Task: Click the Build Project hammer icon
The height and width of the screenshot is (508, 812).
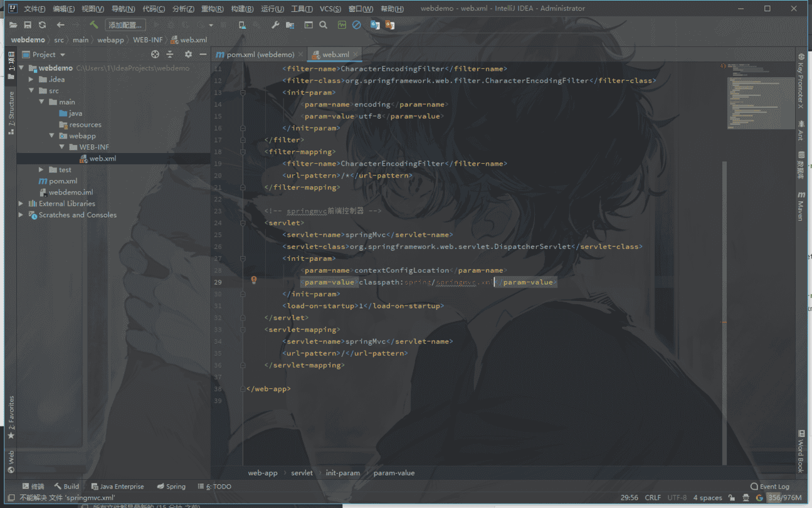Action: (x=93, y=25)
